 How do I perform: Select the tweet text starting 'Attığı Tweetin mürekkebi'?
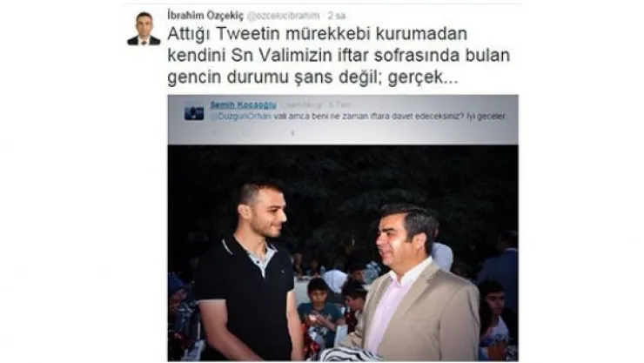point(339,56)
